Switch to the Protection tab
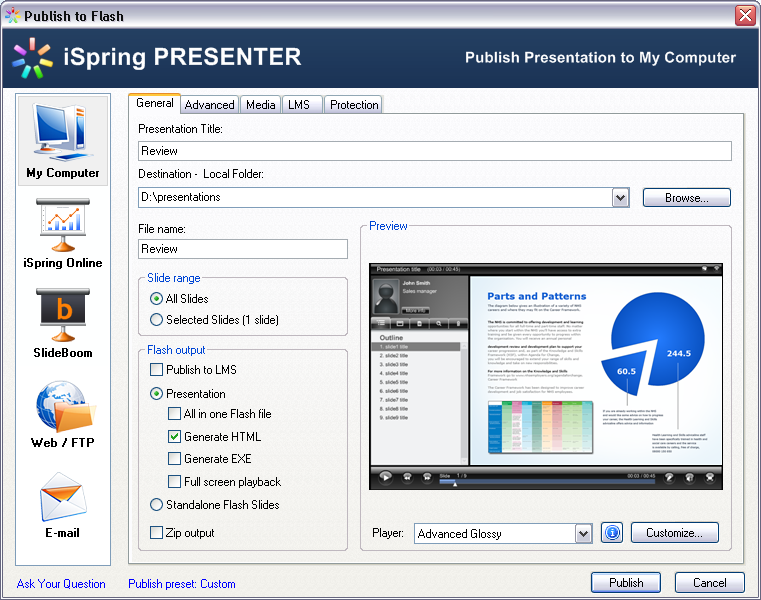This screenshot has height=600, width=761. [354, 104]
